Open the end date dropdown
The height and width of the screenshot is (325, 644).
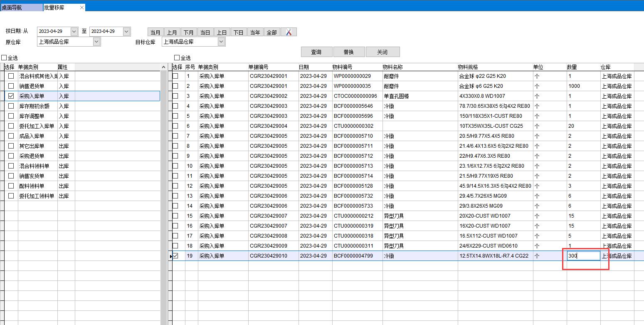coord(126,32)
